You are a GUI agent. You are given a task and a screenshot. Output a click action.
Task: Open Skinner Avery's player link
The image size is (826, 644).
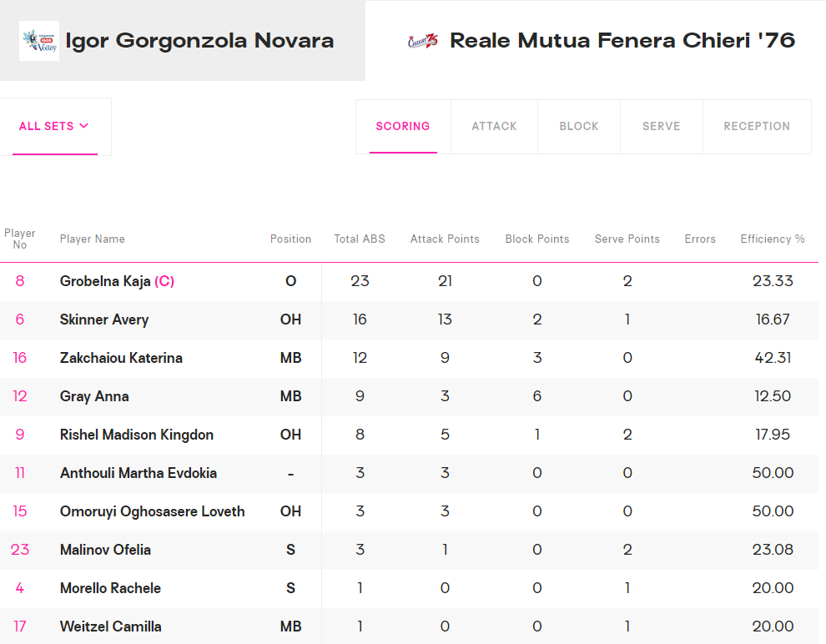click(104, 320)
